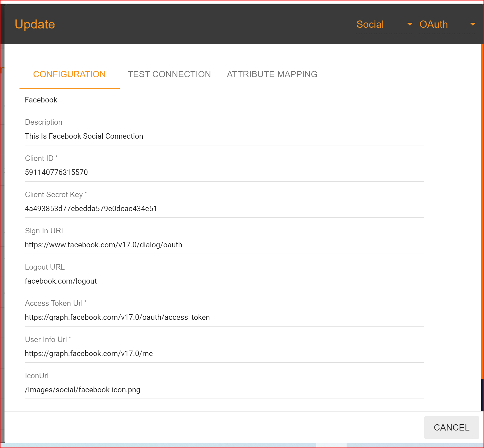484x448 pixels.
Task: Click the Facebook name field
Action: coord(224,100)
